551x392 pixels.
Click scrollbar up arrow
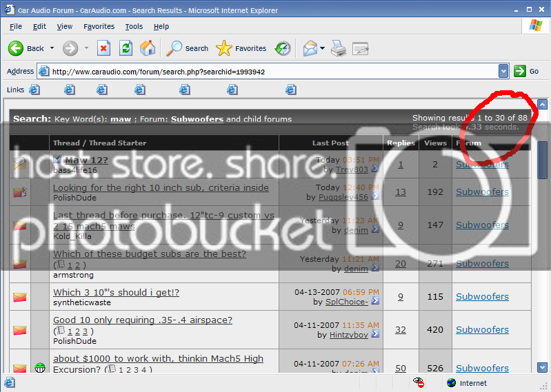[x=543, y=104]
